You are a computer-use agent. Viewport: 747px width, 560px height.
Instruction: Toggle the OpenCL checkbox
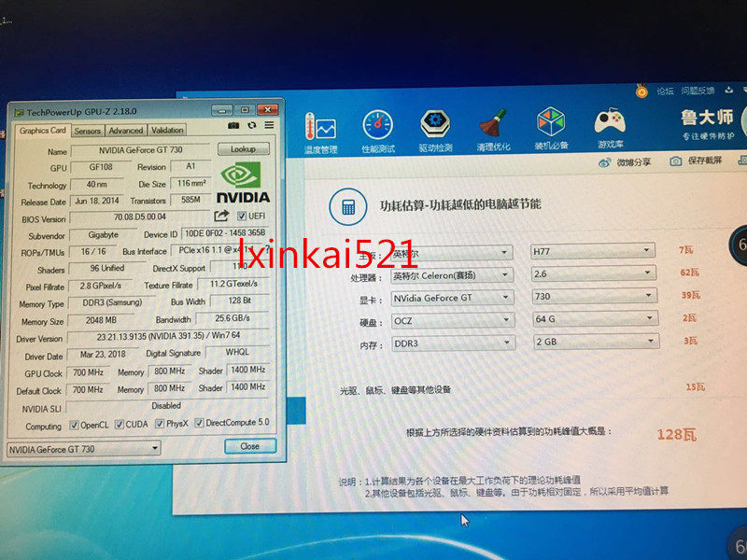point(75,425)
